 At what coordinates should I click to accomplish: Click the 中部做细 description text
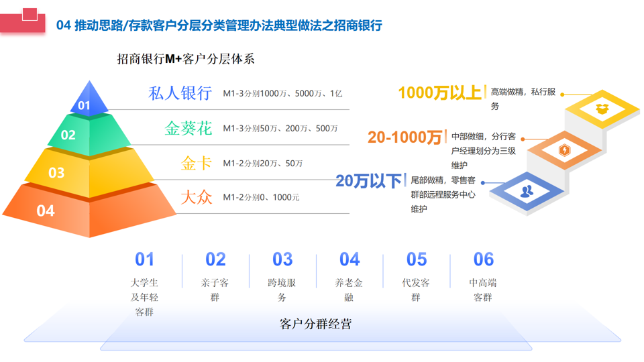click(x=484, y=151)
